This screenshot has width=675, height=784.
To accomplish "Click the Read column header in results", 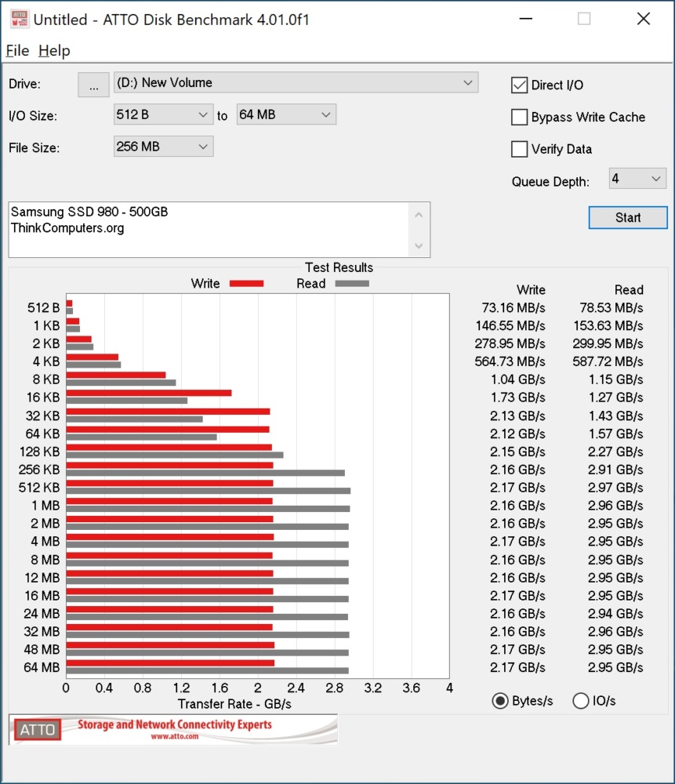I will (629, 290).
